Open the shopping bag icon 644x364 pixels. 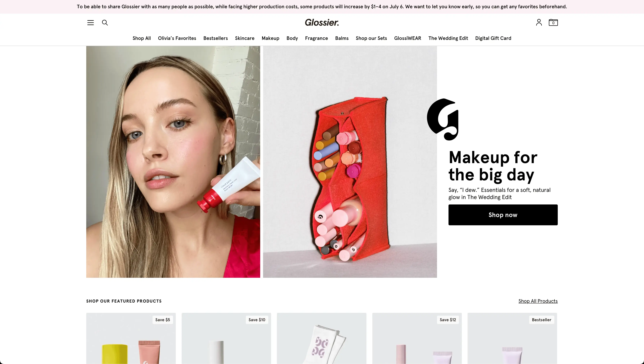coord(553,22)
